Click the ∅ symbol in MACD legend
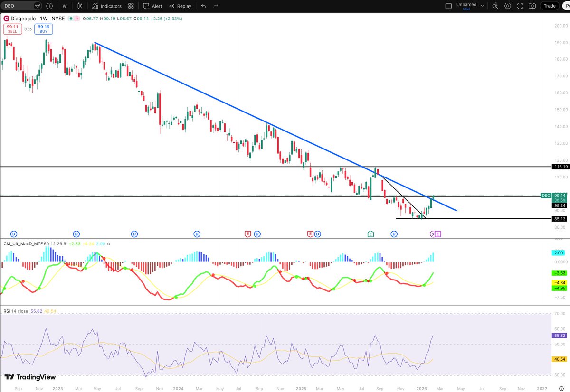This screenshot has width=570, height=392. point(109,243)
